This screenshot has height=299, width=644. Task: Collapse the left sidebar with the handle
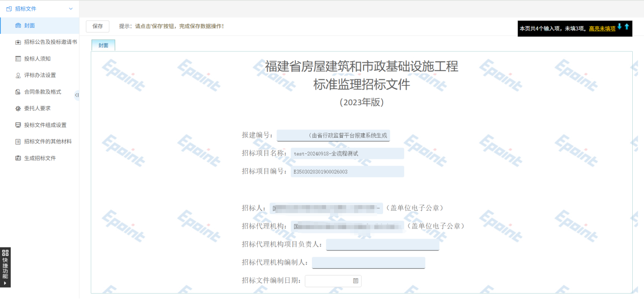77,95
